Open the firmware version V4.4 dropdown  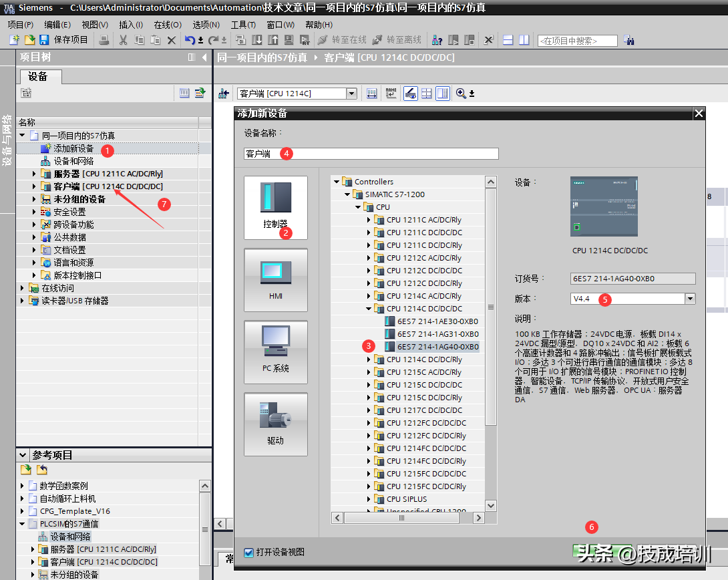[690, 299]
